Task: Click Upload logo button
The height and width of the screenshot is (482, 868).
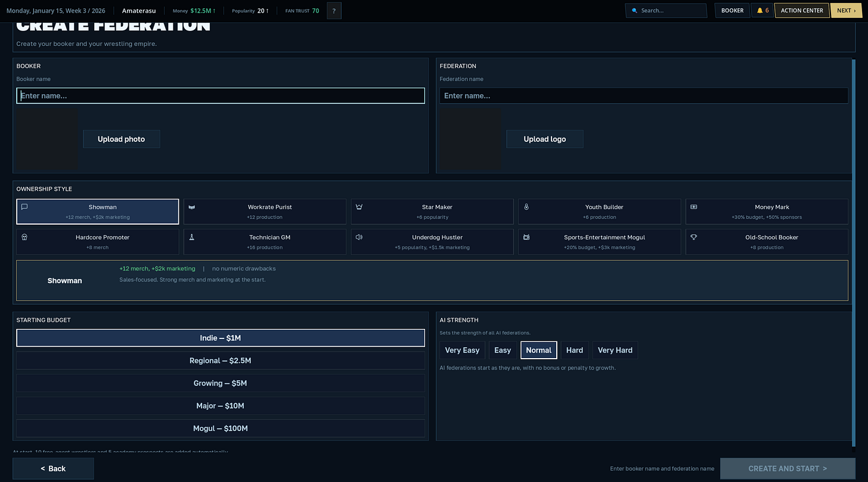Action: 545,139
